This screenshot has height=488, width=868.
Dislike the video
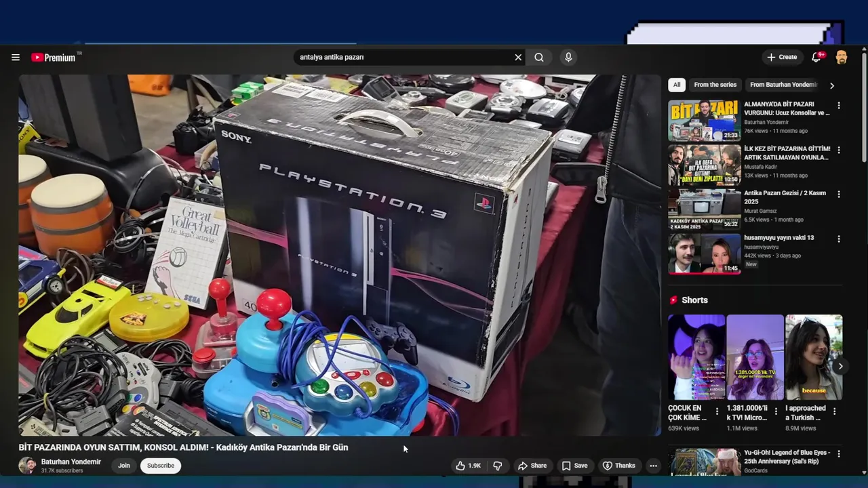click(x=498, y=466)
